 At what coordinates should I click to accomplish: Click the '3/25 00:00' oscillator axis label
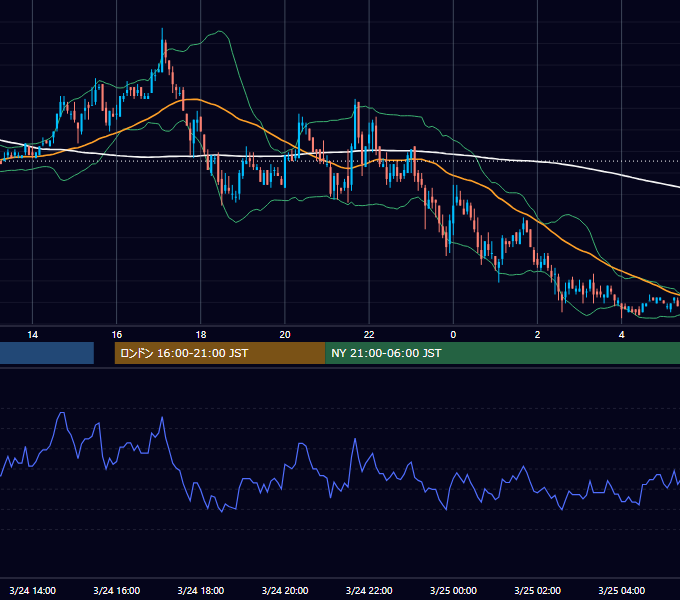point(453,590)
